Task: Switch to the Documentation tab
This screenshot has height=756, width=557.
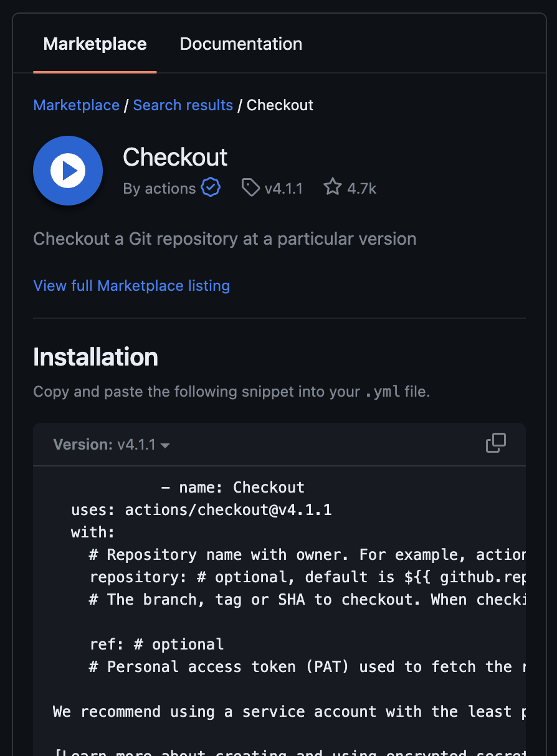Action: (x=241, y=44)
